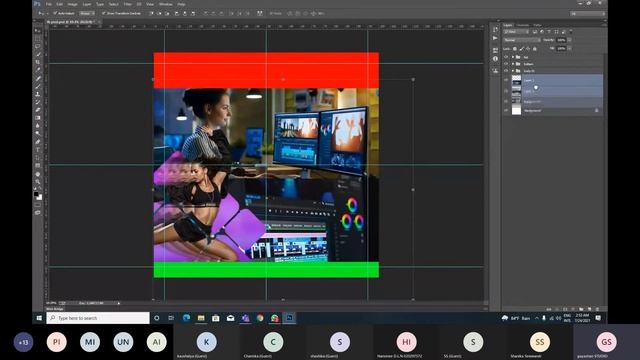
Task: Click the foreground color swatch
Action: click(x=36, y=194)
